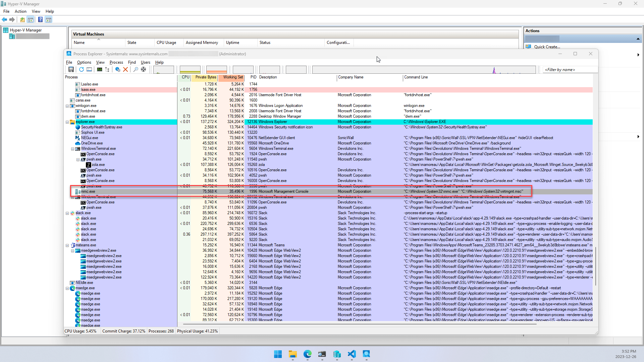Screen dimensions: 644x362
Task: Kill selected process with the red X icon
Action: [x=126, y=69]
